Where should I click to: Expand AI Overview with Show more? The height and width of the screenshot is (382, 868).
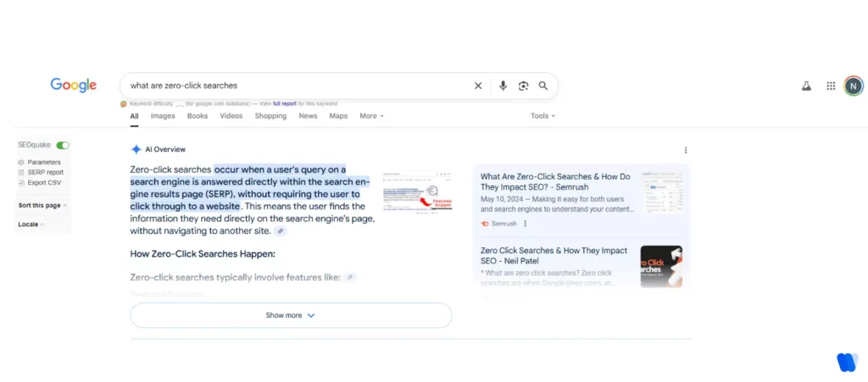(x=291, y=315)
